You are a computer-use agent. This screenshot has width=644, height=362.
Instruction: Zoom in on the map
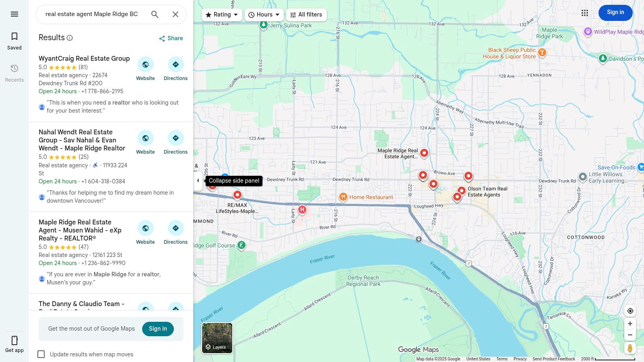click(630, 324)
